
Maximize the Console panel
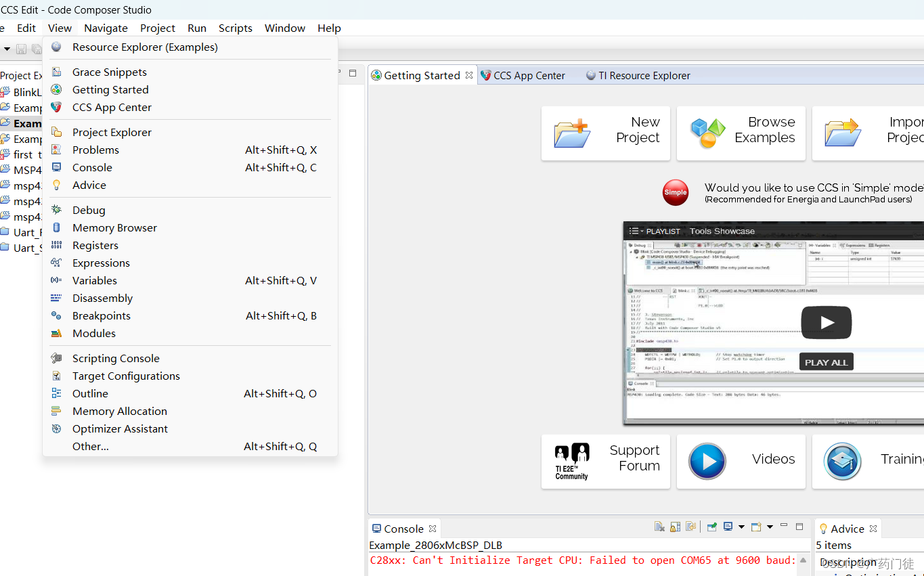[799, 525]
